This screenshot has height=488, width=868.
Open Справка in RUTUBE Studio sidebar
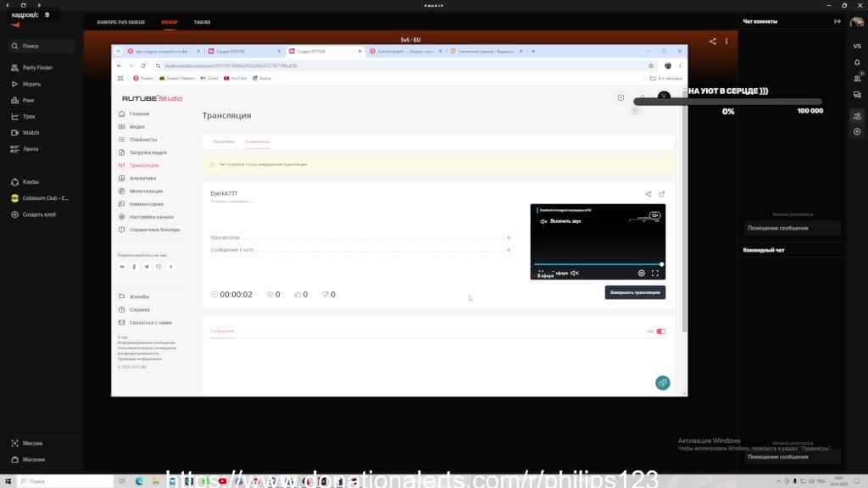click(140, 310)
